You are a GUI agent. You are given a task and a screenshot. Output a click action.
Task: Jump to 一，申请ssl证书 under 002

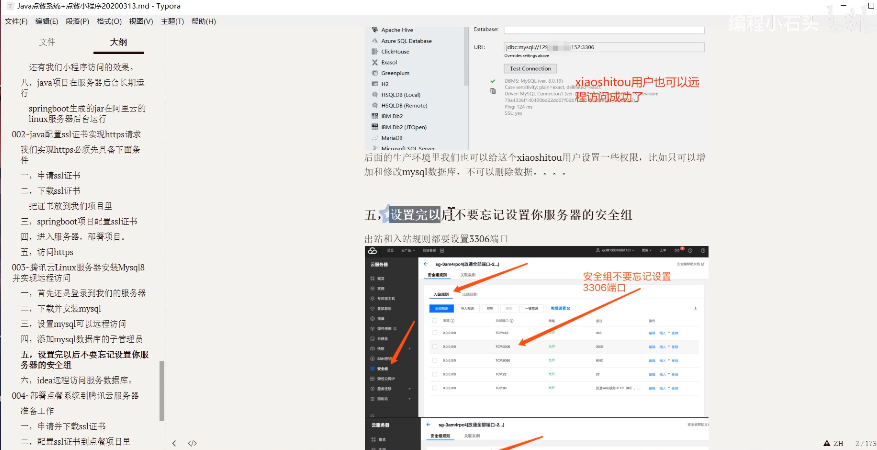coord(50,176)
